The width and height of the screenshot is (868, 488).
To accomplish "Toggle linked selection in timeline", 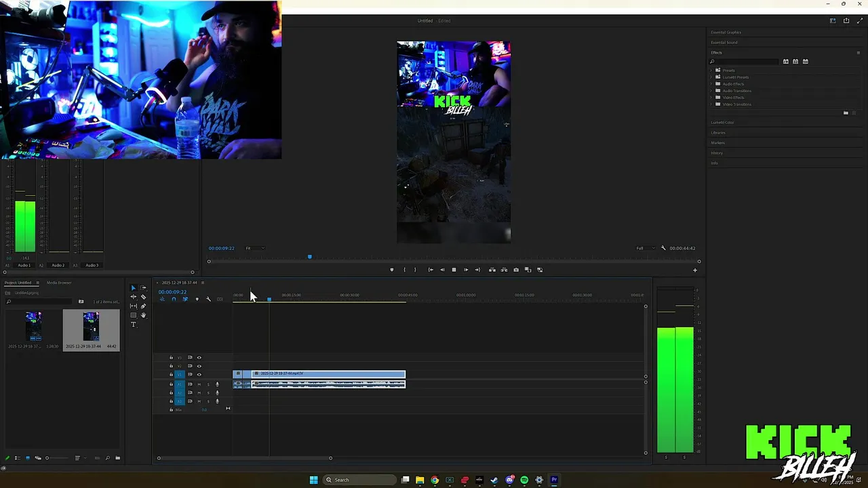I will point(185,299).
